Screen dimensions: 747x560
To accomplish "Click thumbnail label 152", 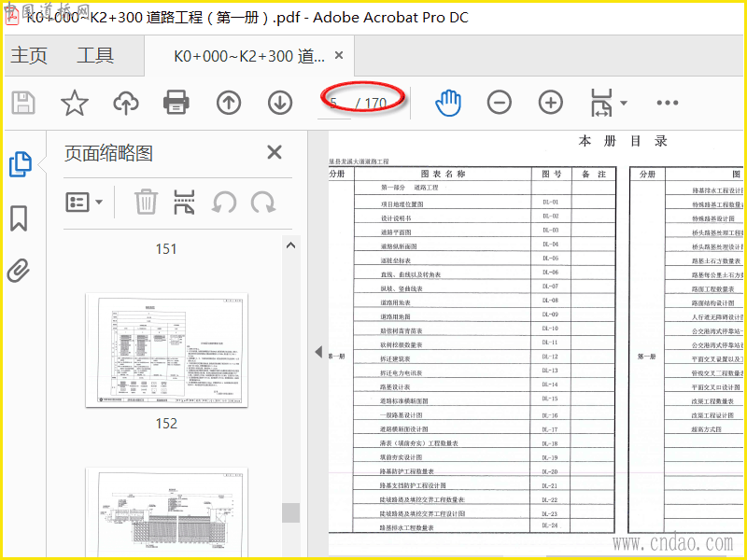I will pyautogui.click(x=166, y=424).
